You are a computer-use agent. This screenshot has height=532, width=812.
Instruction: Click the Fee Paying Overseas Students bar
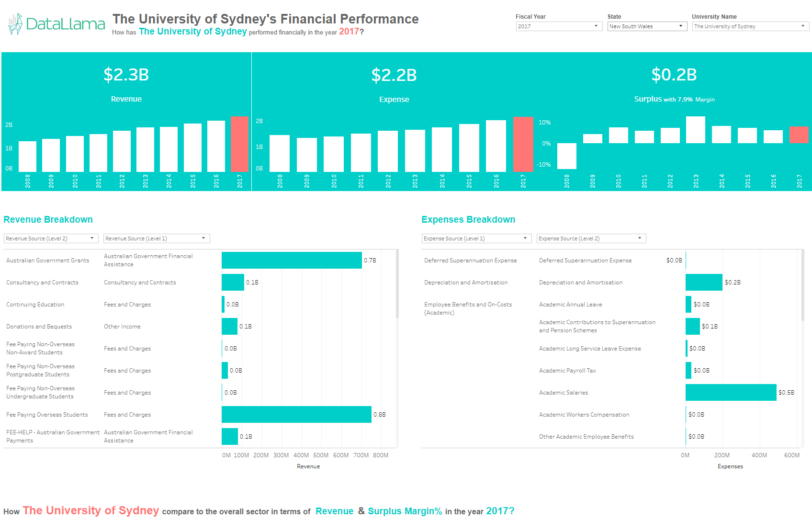[x=296, y=415]
